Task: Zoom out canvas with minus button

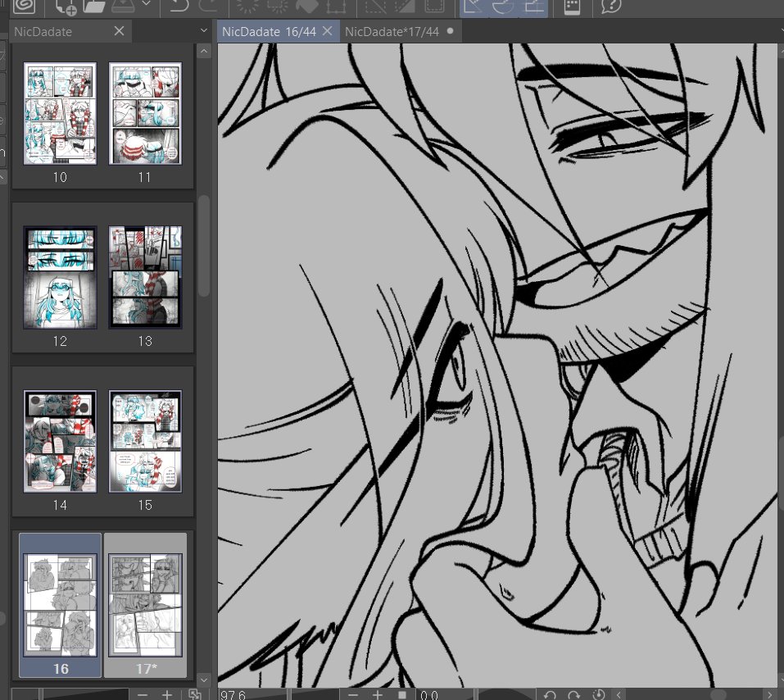Action: click(353, 694)
